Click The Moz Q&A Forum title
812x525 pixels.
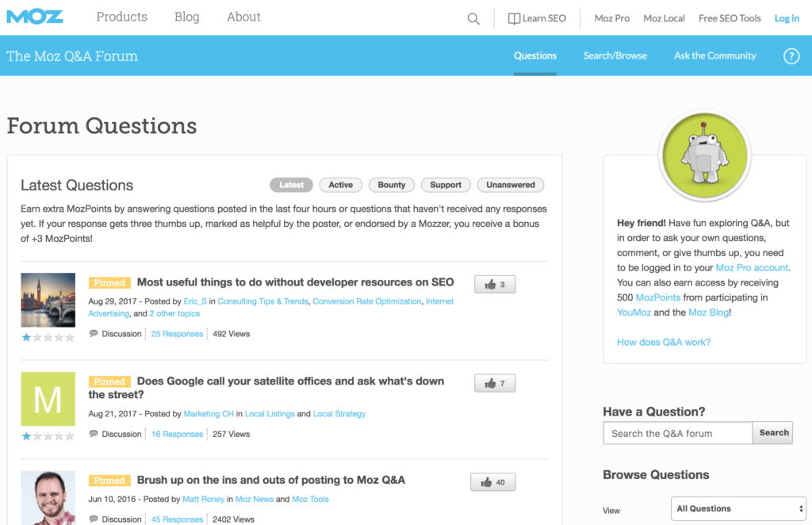[72, 56]
